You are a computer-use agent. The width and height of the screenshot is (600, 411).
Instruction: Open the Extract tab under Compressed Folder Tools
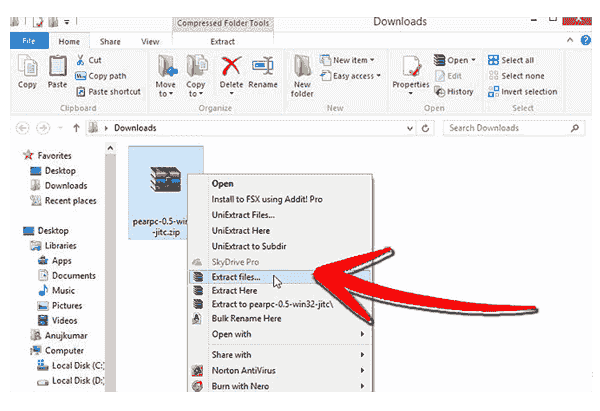pyautogui.click(x=223, y=41)
